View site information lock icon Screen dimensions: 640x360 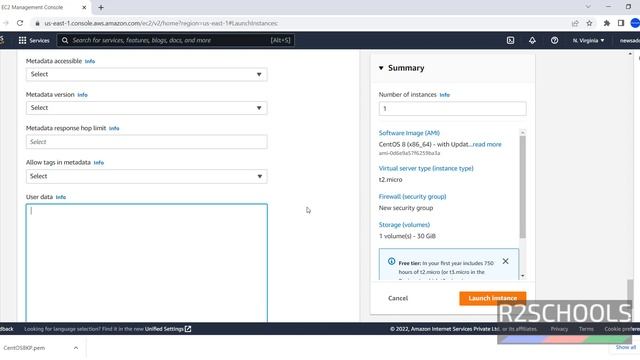click(x=37, y=23)
